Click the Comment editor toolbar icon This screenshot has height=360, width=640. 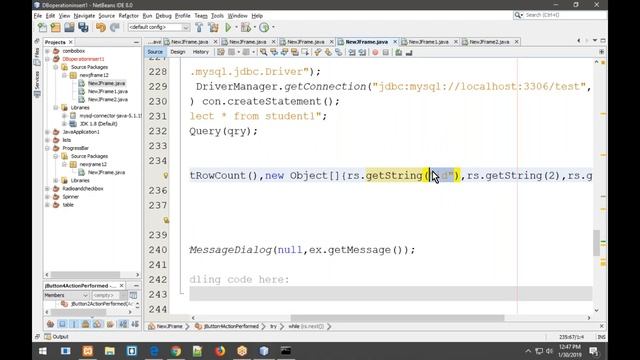pyautogui.click(x=398, y=52)
